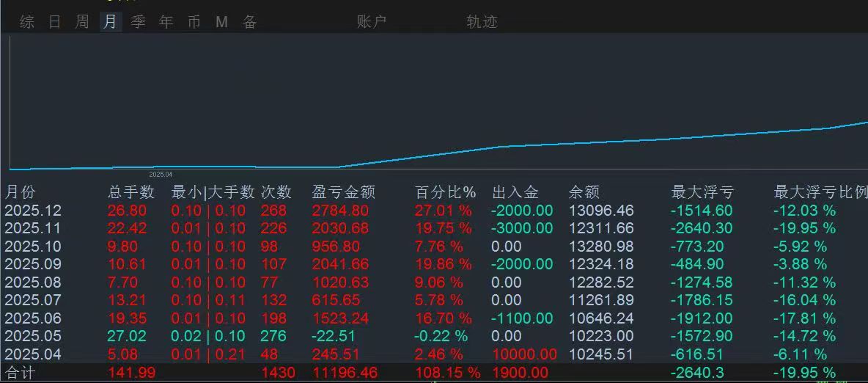The width and height of the screenshot is (868, 383).
Task: Select the 2025.08 month row
Action: (x=434, y=282)
